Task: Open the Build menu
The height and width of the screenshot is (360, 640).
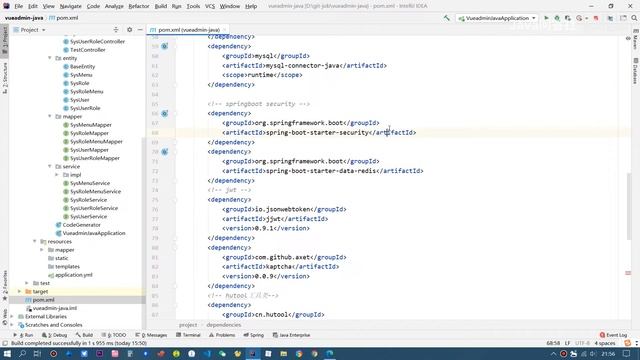Action: (x=160, y=6)
